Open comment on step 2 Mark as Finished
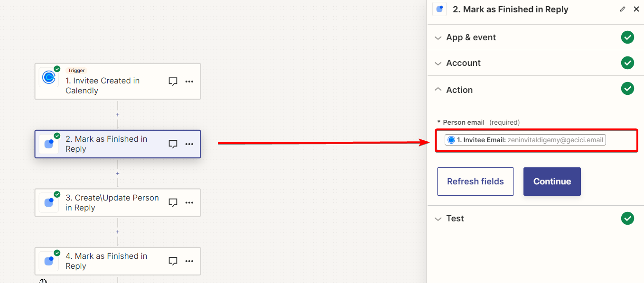The width and height of the screenshot is (644, 283). (x=173, y=144)
